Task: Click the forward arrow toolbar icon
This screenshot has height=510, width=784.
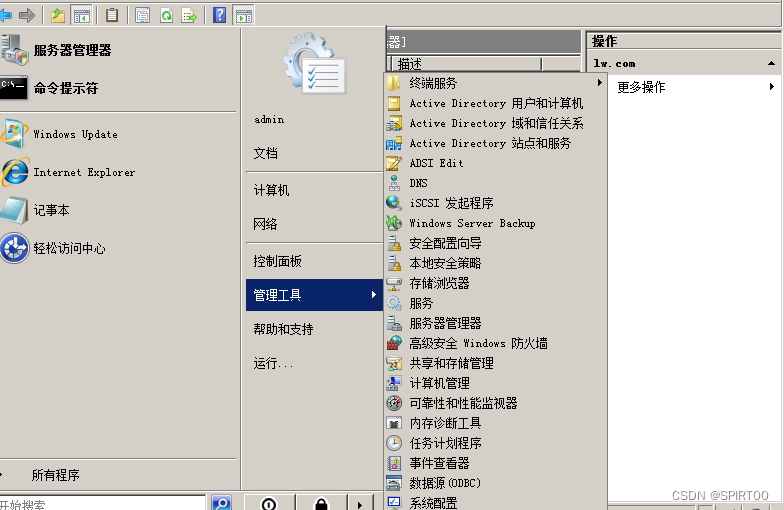Action: pyautogui.click(x=26, y=16)
